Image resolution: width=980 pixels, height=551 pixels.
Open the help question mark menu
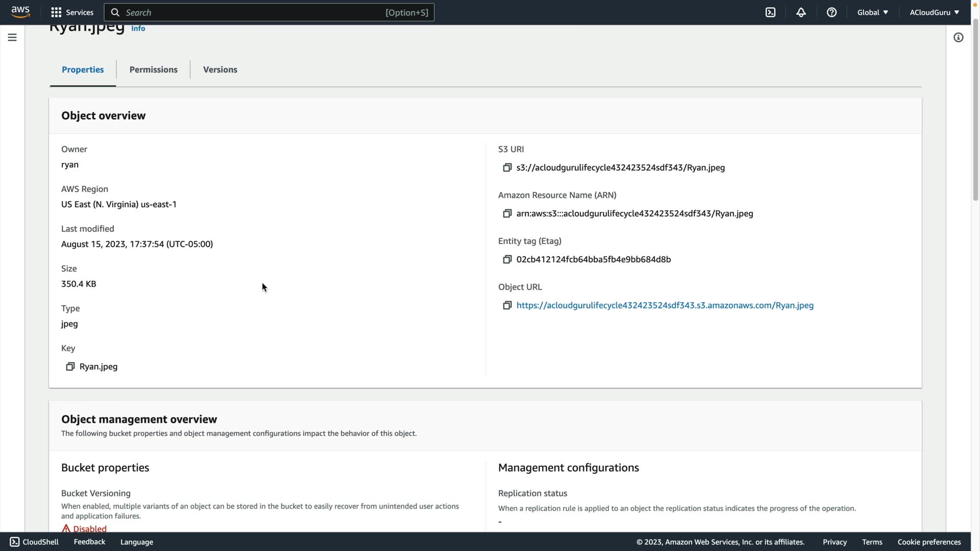[x=831, y=12]
